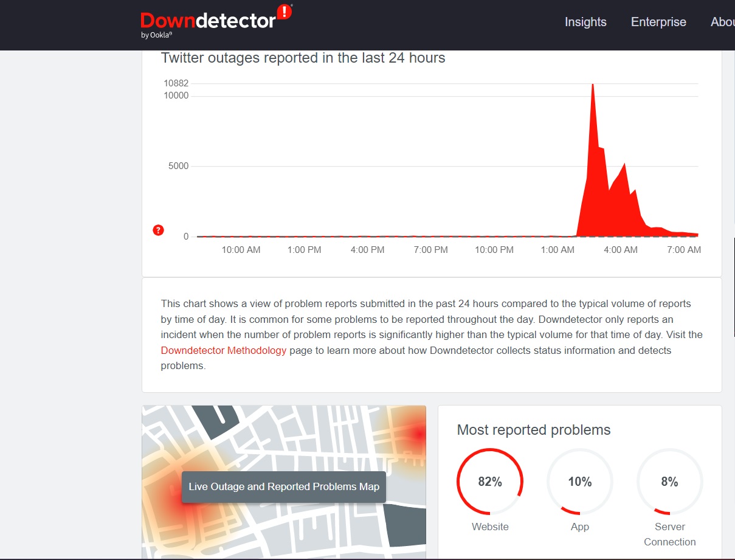The width and height of the screenshot is (735, 560).
Task: Click the red question mark help icon
Action: 158,230
